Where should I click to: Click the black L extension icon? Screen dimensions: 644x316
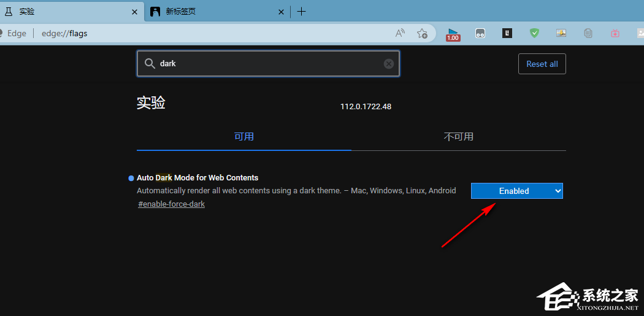tap(507, 33)
